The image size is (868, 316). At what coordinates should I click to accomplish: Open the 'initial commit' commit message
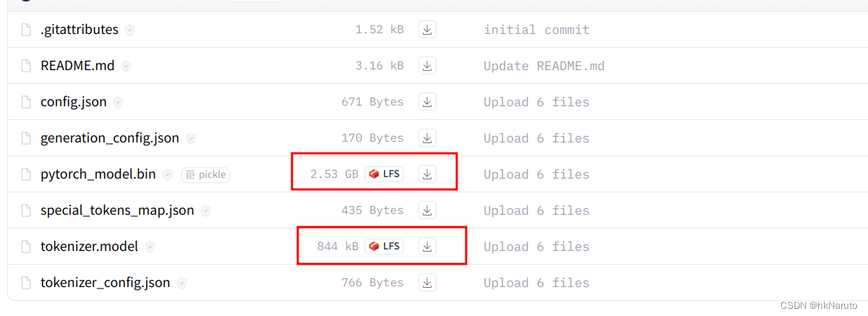pos(536,30)
